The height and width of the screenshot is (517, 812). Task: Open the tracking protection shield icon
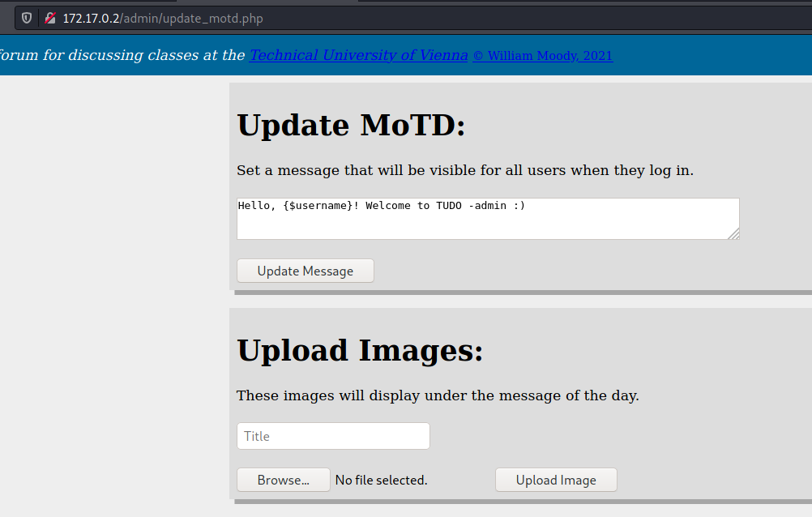(27, 18)
